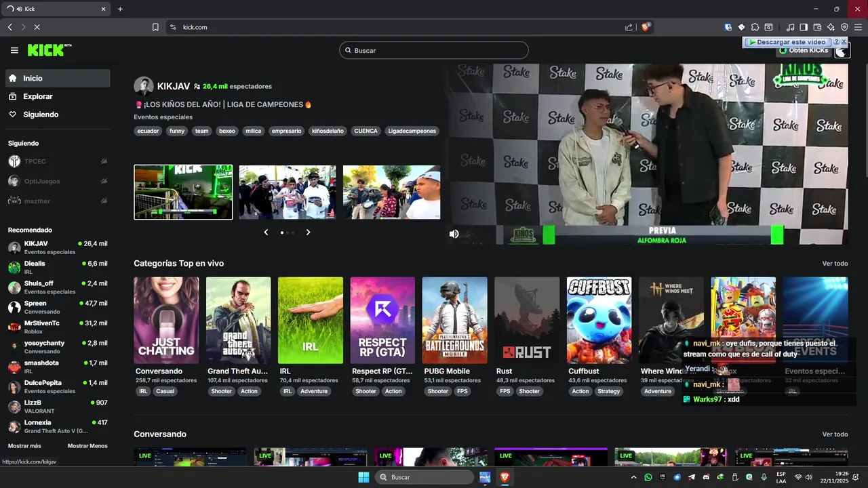
Task: Click the KICK logo
Action: 50,50
